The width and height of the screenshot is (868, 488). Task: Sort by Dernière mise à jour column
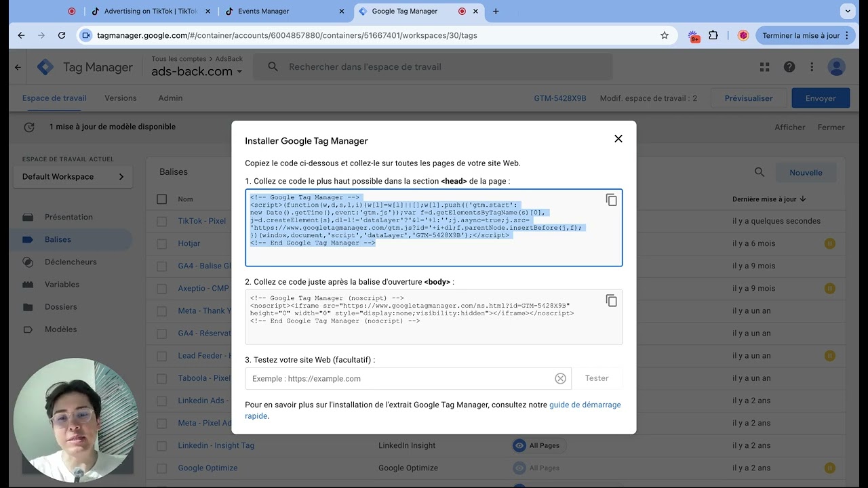pos(769,199)
